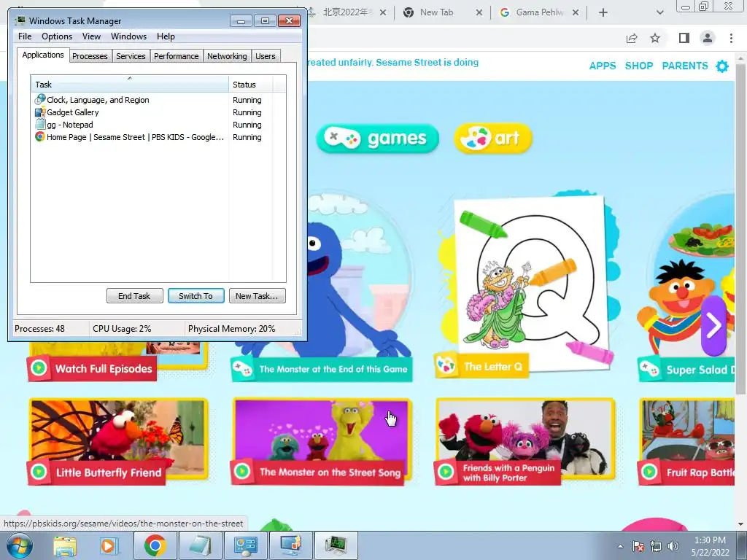Launch Windows Media Player taskbar icon
The width and height of the screenshot is (747, 560).
pyautogui.click(x=108, y=545)
